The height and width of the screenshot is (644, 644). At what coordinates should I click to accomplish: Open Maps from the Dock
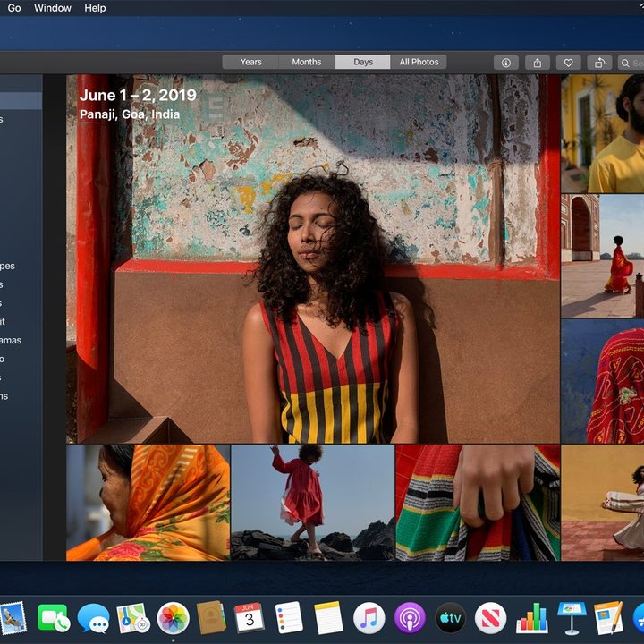point(133,618)
